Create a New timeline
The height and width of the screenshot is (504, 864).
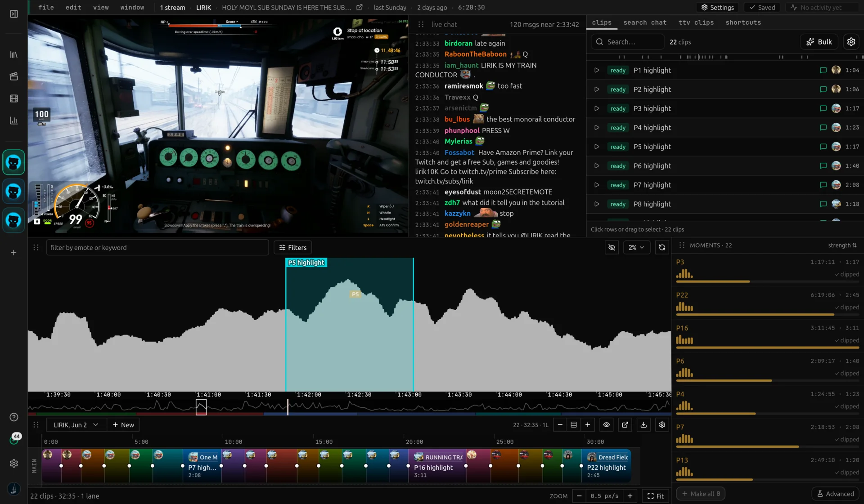(x=123, y=425)
